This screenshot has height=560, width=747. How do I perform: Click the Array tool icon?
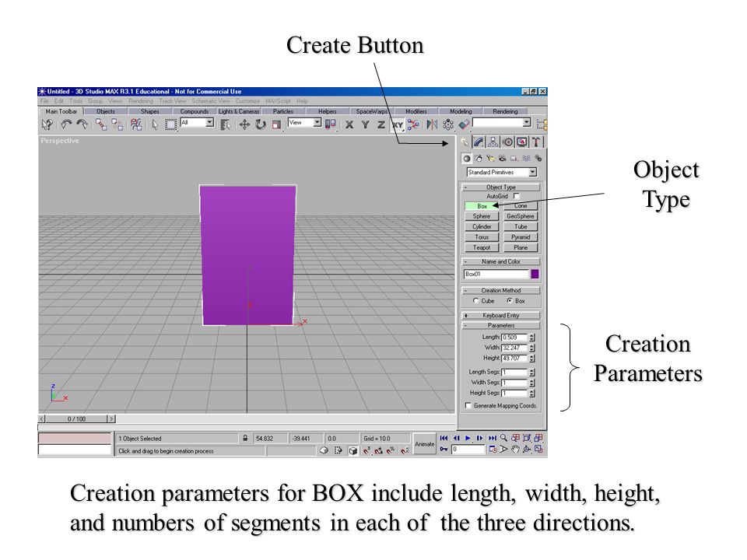click(448, 124)
